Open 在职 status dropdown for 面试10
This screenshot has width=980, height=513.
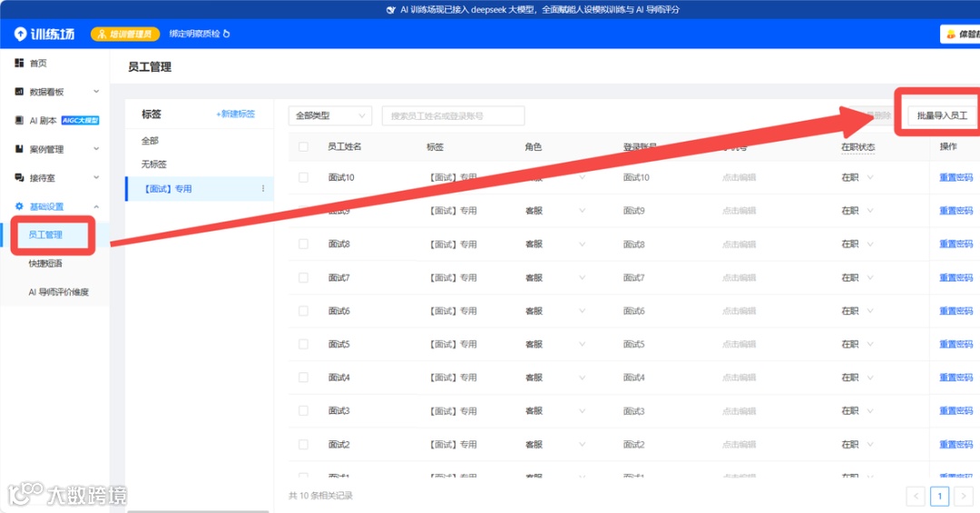point(870,178)
